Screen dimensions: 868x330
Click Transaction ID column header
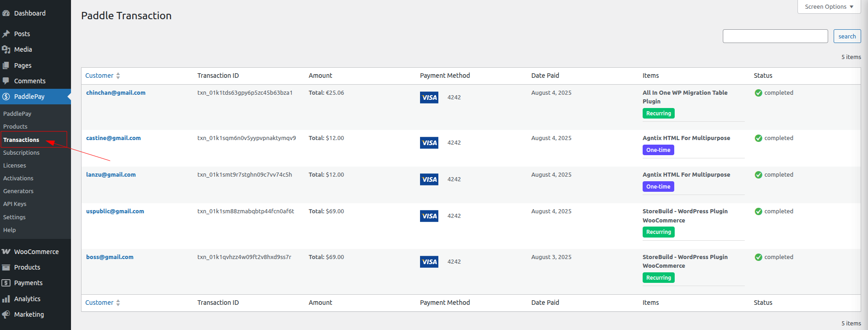coord(218,76)
